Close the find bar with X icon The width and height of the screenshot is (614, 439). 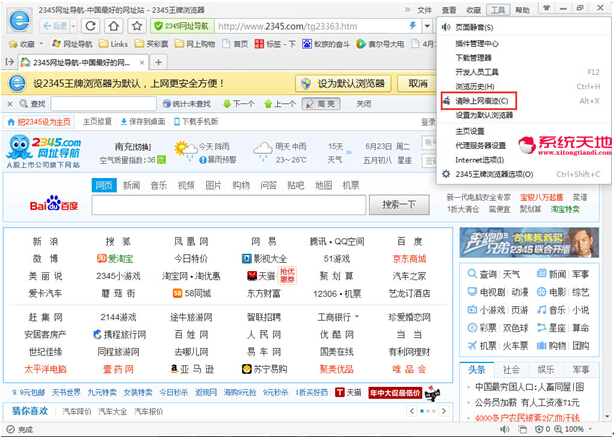[10, 104]
